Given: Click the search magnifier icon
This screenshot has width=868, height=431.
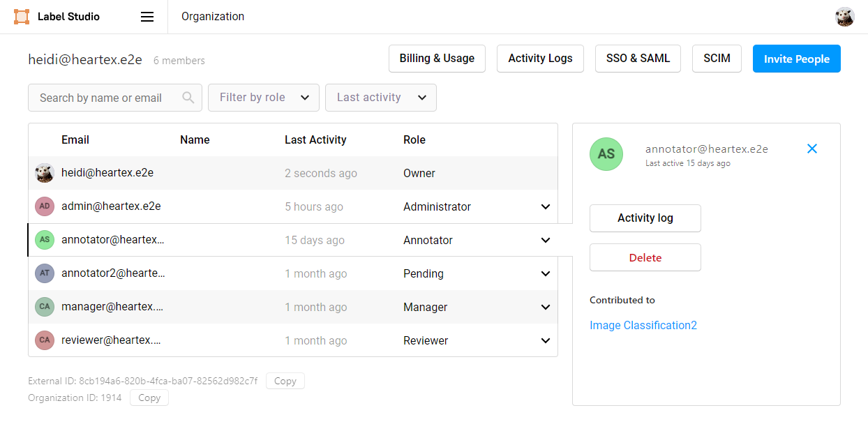Looking at the screenshot, I should [x=188, y=98].
